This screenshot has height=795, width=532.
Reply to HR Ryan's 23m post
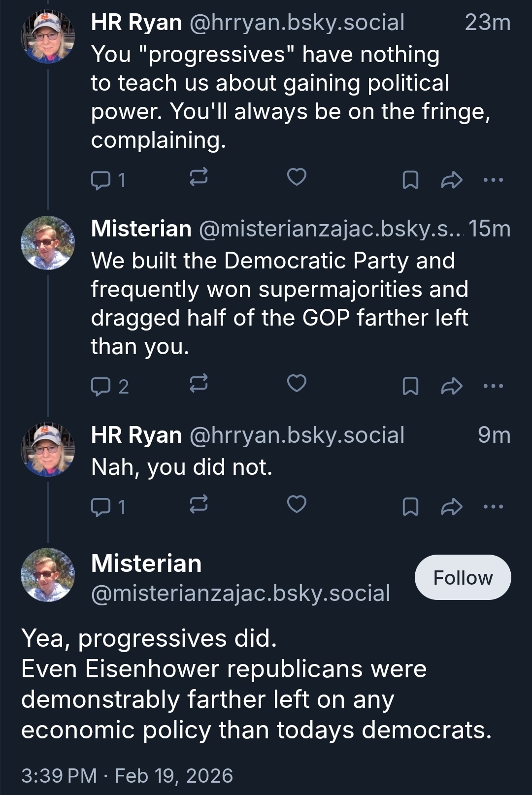[x=101, y=180]
